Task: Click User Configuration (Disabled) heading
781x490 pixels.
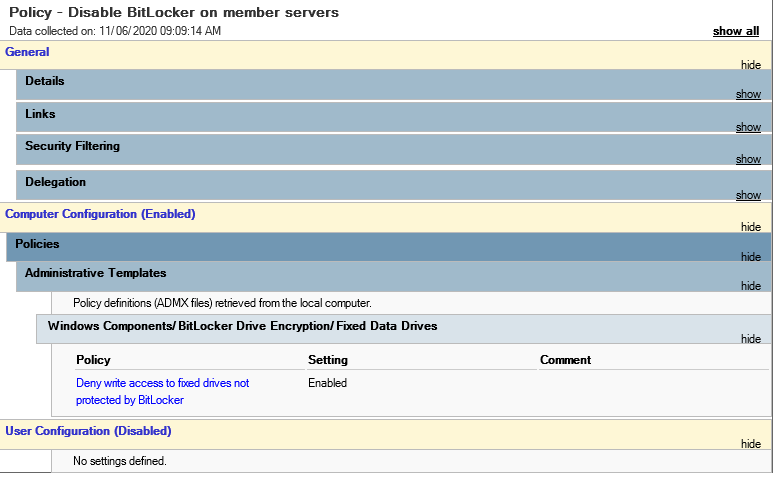Action: (88, 431)
